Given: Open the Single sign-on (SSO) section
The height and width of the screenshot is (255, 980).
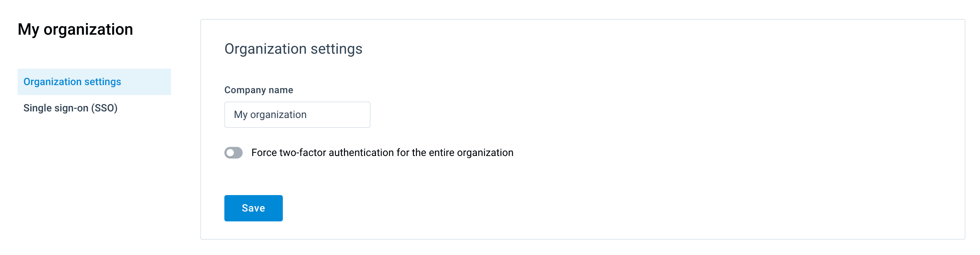Looking at the screenshot, I should pos(71,108).
